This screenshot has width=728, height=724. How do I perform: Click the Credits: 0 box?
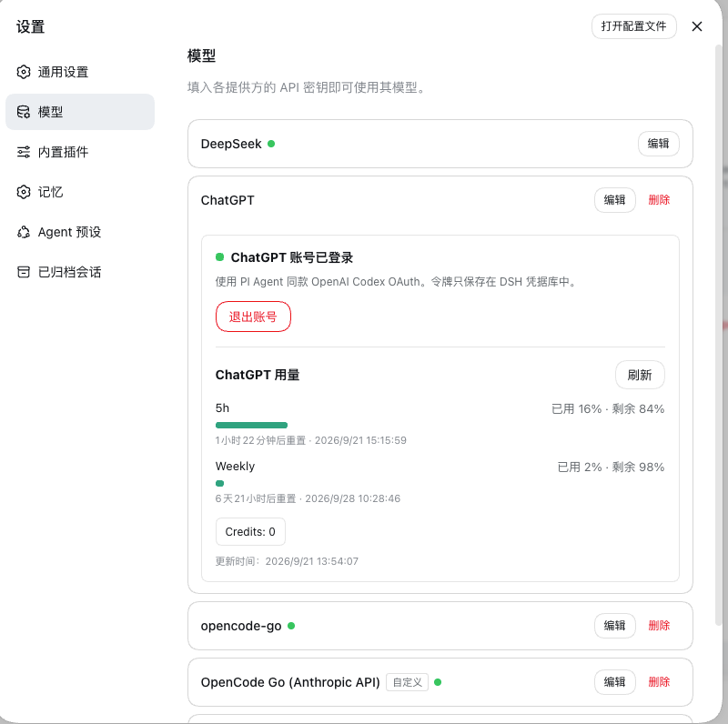[x=250, y=532]
